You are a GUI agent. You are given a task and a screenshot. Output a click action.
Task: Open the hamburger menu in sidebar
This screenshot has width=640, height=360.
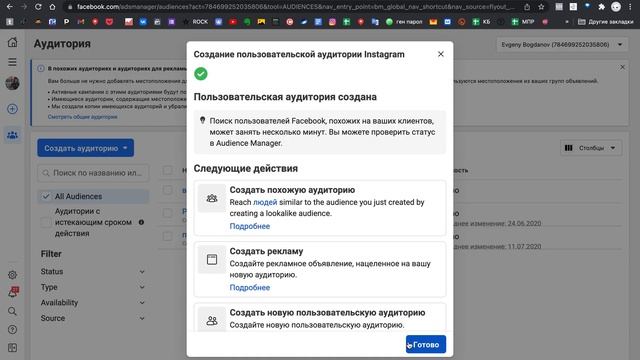pyautogui.click(x=13, y=62)
